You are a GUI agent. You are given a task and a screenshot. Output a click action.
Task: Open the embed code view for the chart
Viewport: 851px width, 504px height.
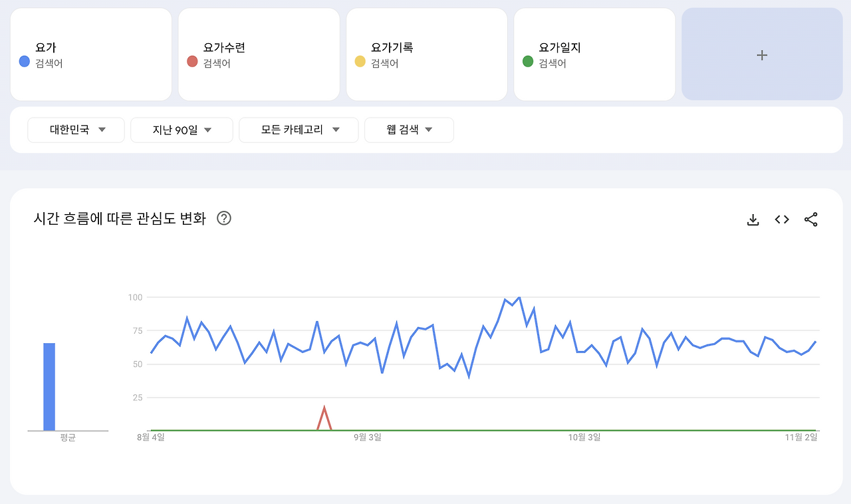(x=781, y=219)
